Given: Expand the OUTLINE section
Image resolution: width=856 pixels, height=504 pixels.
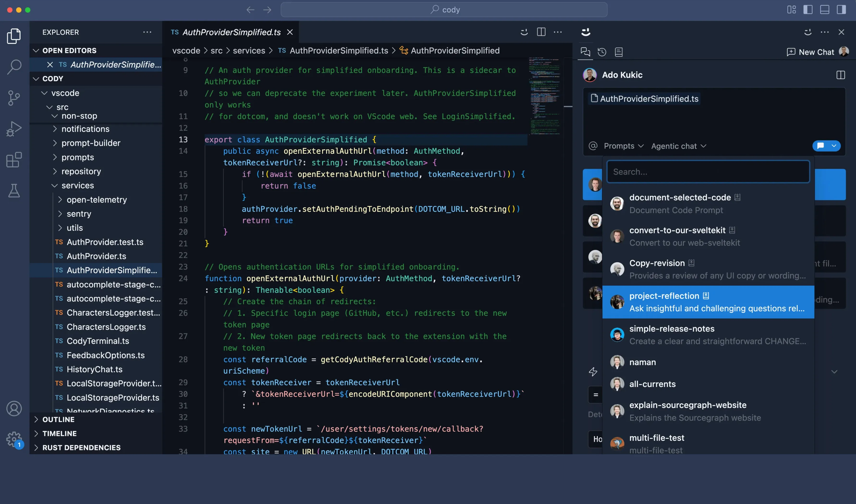Looking at the screenshot, I should pyautogui.click(x=58, y=420).
